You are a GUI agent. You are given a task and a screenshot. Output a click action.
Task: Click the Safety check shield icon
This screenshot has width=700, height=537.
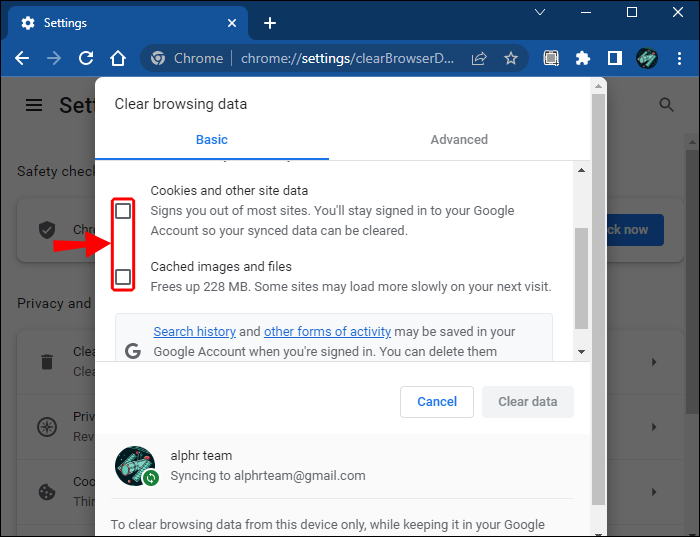(47, 230)
